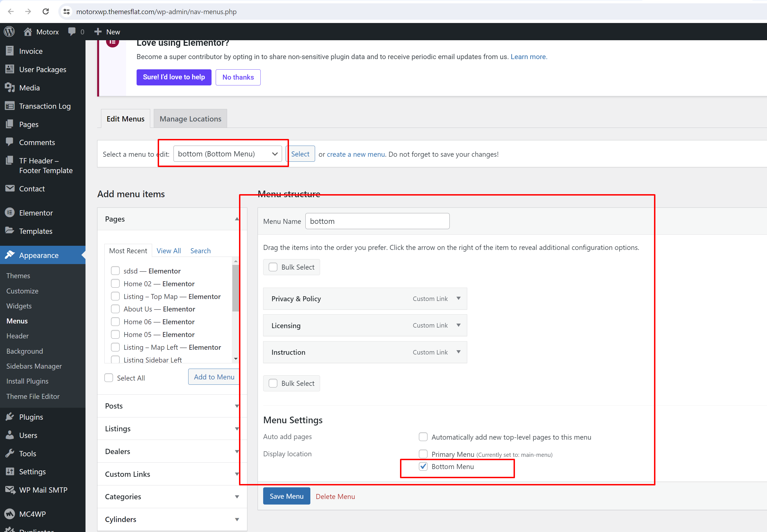Viewport: 767px width, 532px height.
Task: Click the Pages sidebar icon
Action: pyautogui.click(x=10, y=124)
